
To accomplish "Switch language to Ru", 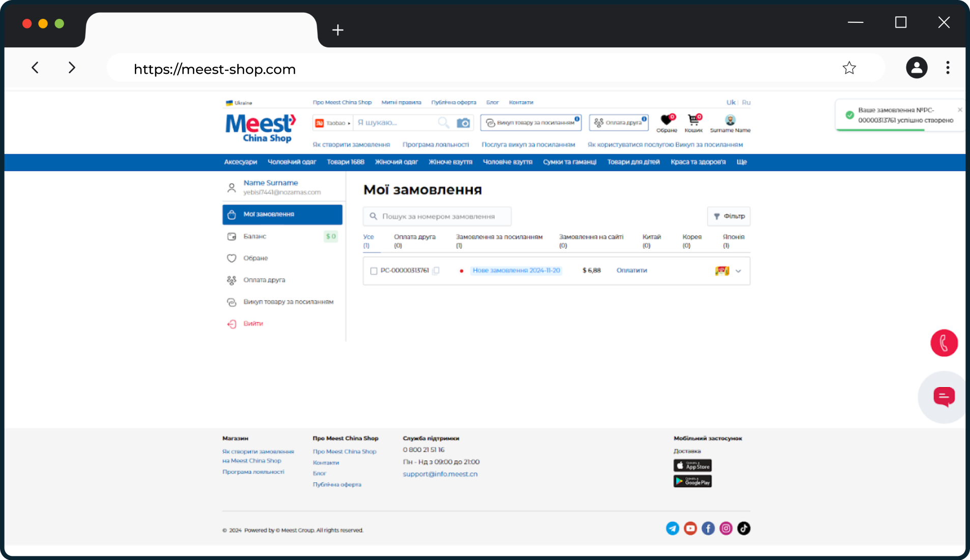I will coord(746,102).
